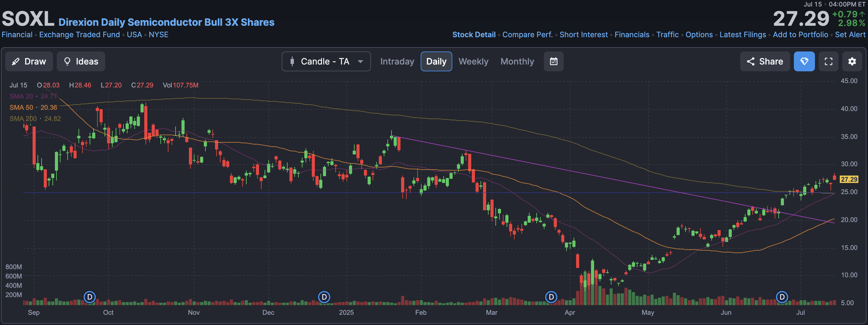Open the Traffic link
Image resolution: width=868 pixels, height=325 pixels.
tap(667, 35)
